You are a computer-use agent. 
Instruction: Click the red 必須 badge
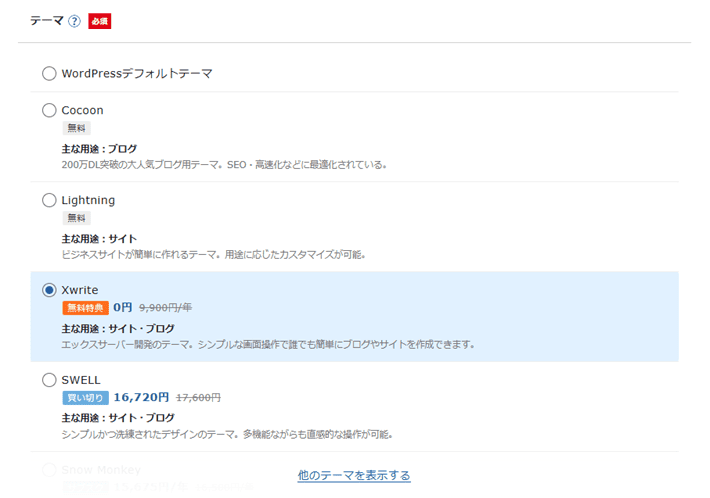coord(99,21)
